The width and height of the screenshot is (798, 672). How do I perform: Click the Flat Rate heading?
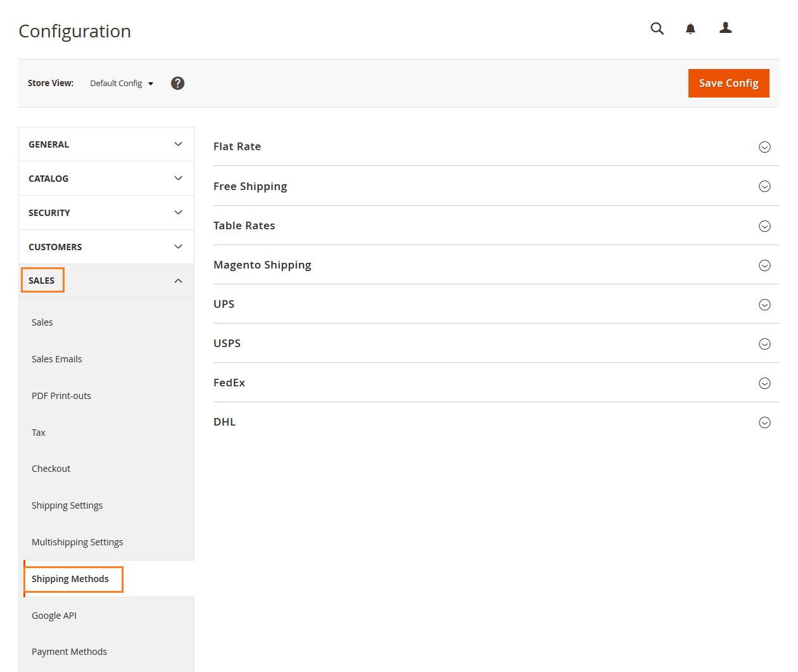[x=237, y=146]
